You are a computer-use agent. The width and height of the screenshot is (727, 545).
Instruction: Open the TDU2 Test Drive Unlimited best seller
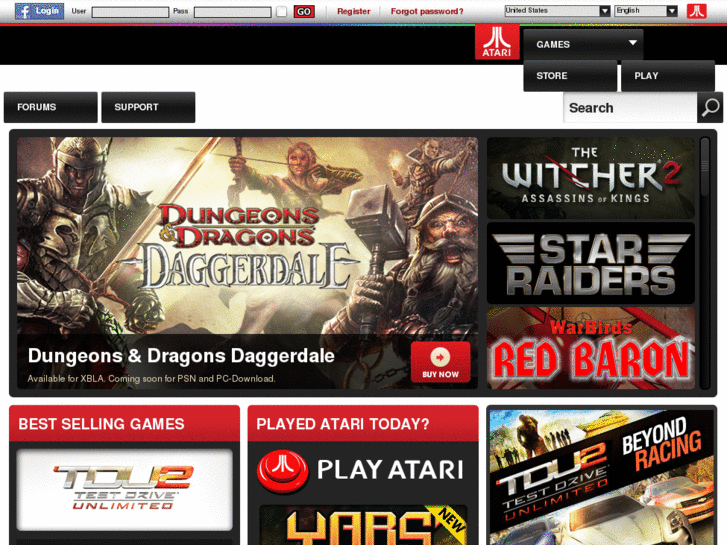tap(124, 489)
